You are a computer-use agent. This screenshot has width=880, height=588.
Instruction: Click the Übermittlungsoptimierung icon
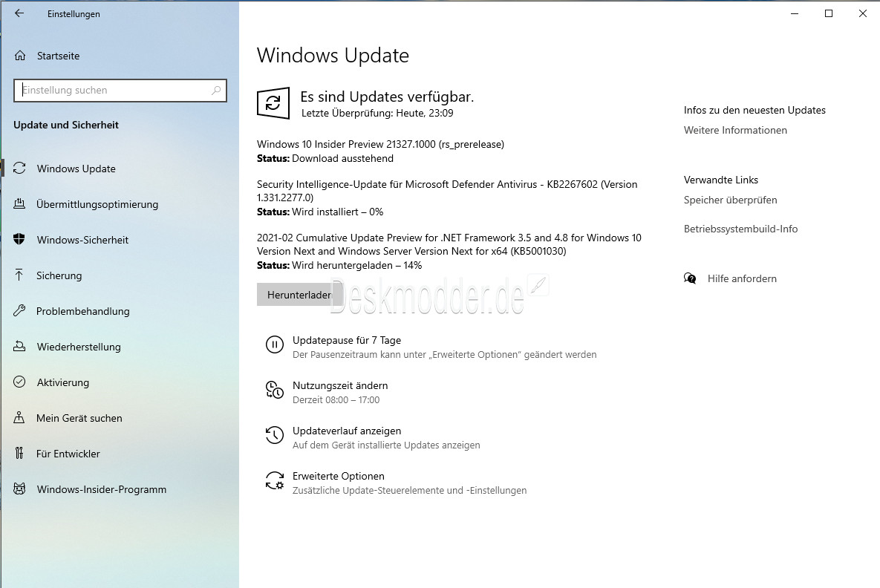click(19, 204)
